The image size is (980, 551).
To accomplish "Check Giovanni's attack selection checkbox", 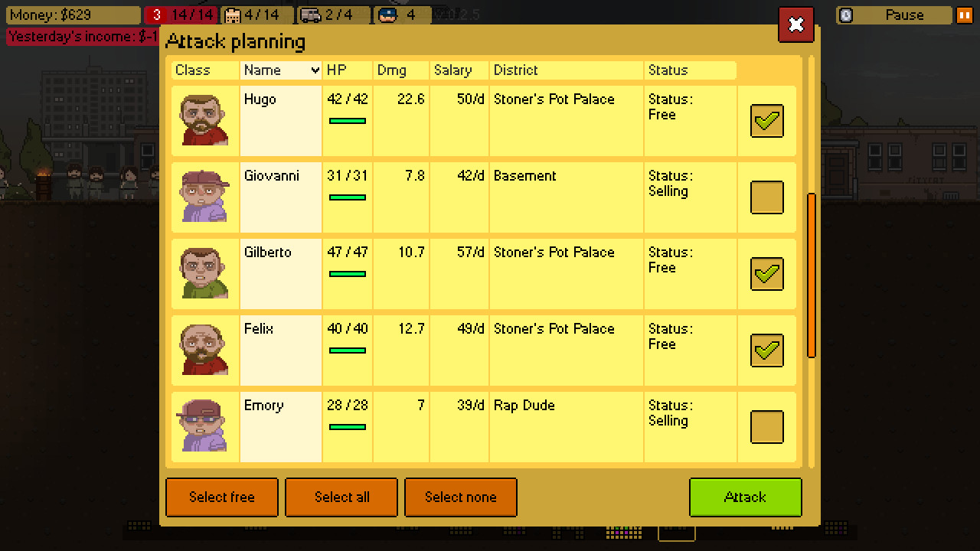I will coord(766,197).
